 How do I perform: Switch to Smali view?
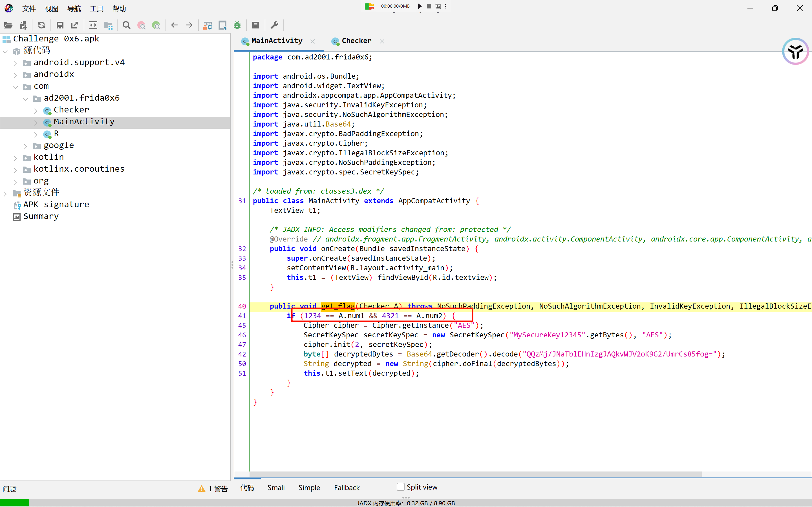276,488
